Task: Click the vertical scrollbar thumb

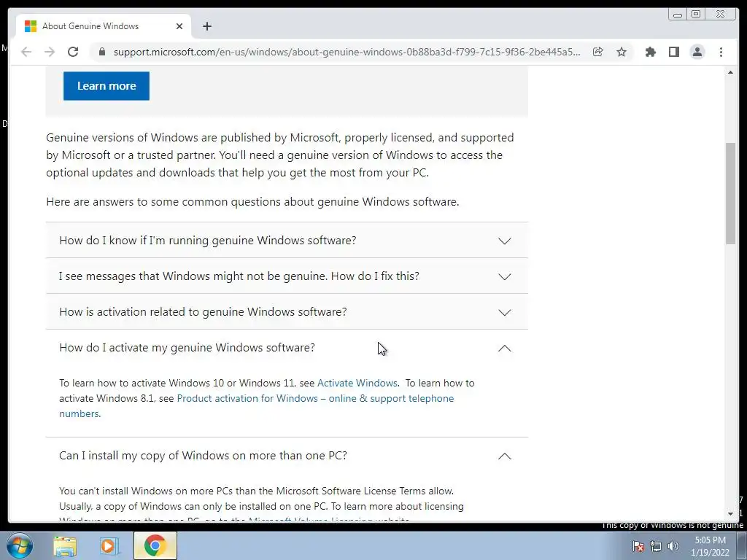Action: 730,193
